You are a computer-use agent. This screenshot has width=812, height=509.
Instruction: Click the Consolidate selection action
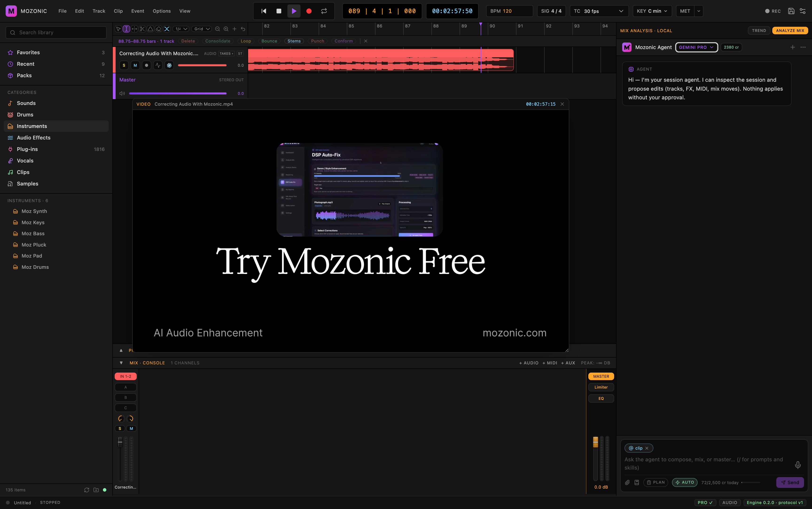(218, 41)
